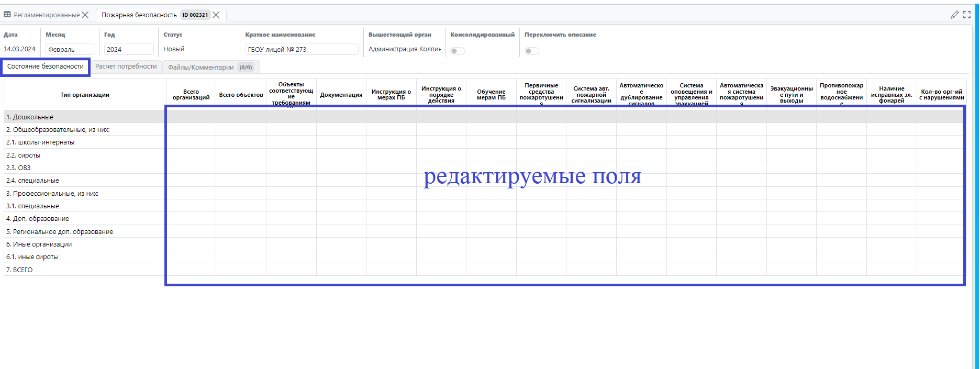Click the ID 002321 badge
Image resolution: width=980 pixels, height=369 pixels.
[x=195, y=15]
